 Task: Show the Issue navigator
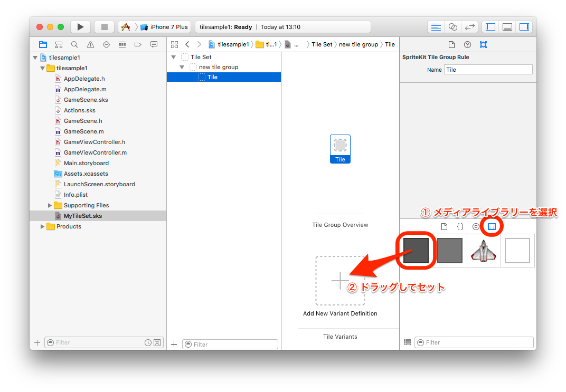click(x=90, y=44)
